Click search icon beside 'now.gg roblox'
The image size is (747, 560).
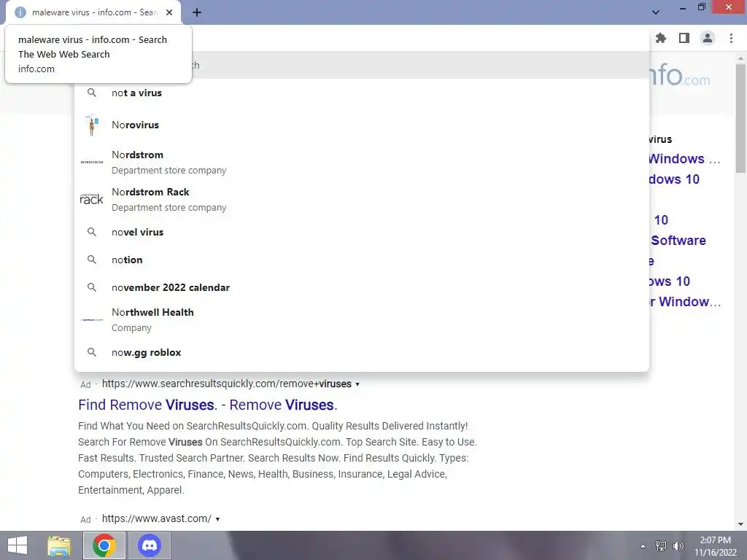pyautogui.click(x=91, y=352)
